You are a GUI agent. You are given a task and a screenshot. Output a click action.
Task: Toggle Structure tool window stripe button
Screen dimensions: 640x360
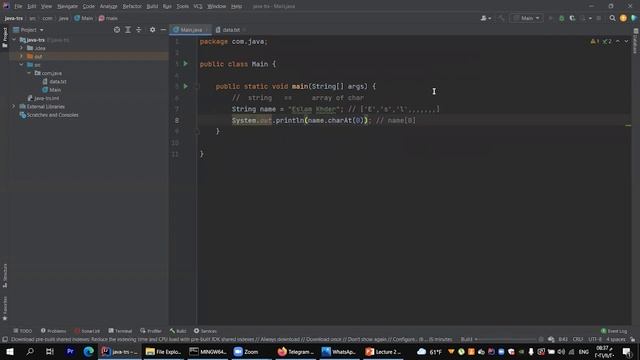5,276
